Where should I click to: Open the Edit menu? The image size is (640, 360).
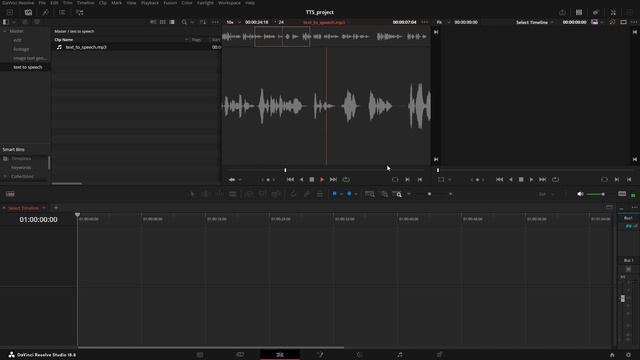tap(54, 2)
